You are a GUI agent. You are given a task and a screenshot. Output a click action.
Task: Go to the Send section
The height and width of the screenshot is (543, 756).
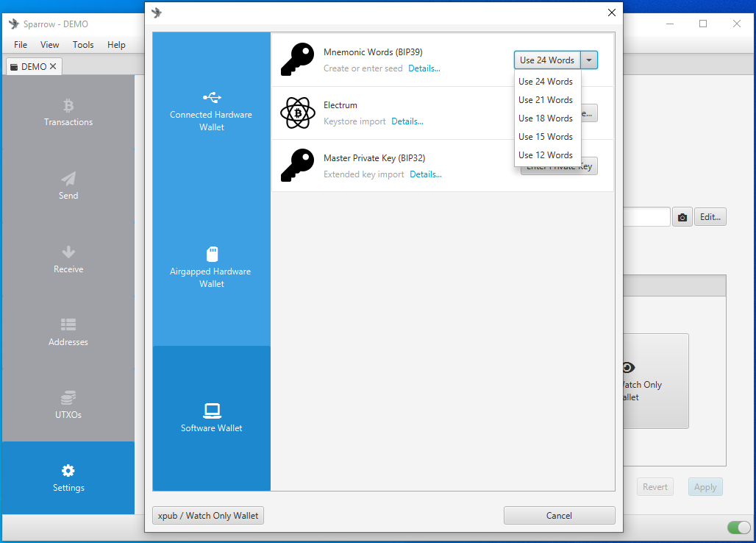pos(68,185)
